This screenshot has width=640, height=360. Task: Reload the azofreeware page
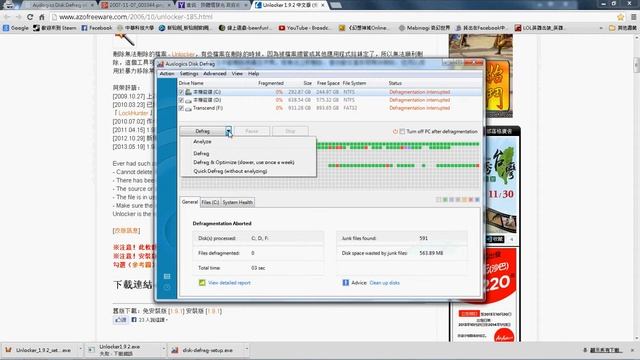[30, 17]
